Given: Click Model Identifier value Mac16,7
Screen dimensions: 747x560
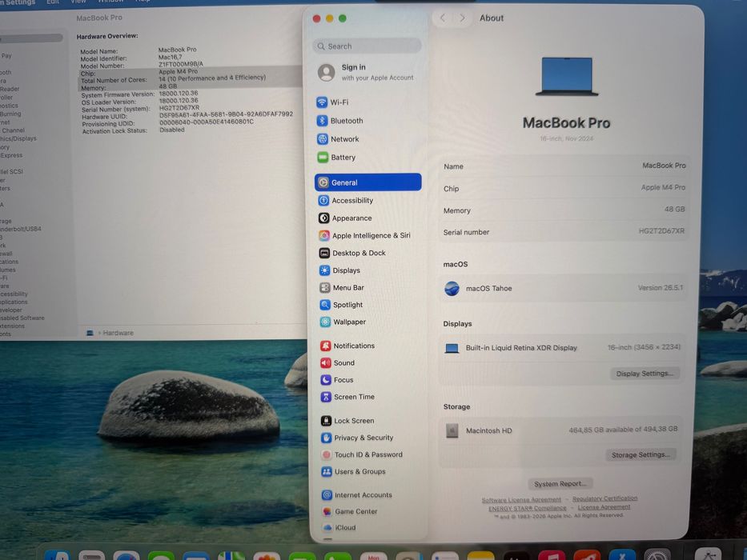Looking at the screenshot, I should point(170,57).
